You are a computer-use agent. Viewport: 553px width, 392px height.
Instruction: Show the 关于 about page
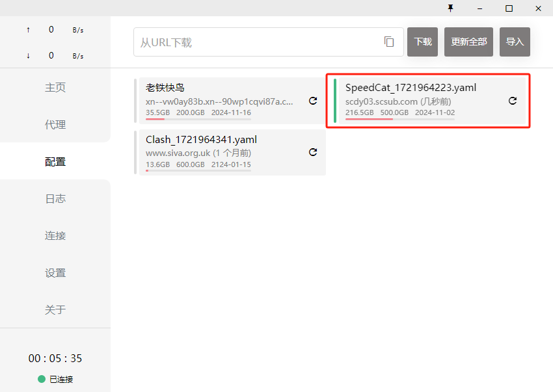point(55,310)
